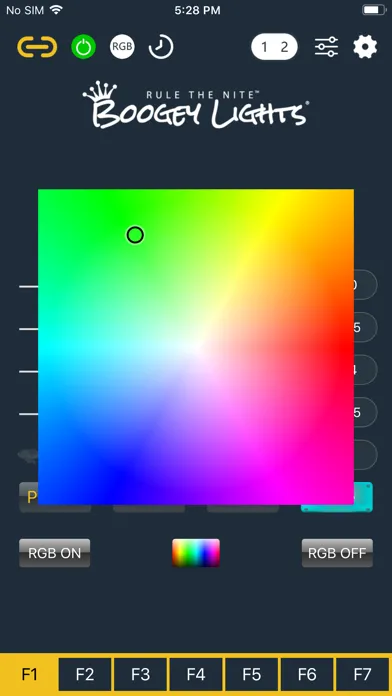This screenshot has width=392, height=696.
Task: Open the sliders adjustment icon
Action: (x=326, y=47)
